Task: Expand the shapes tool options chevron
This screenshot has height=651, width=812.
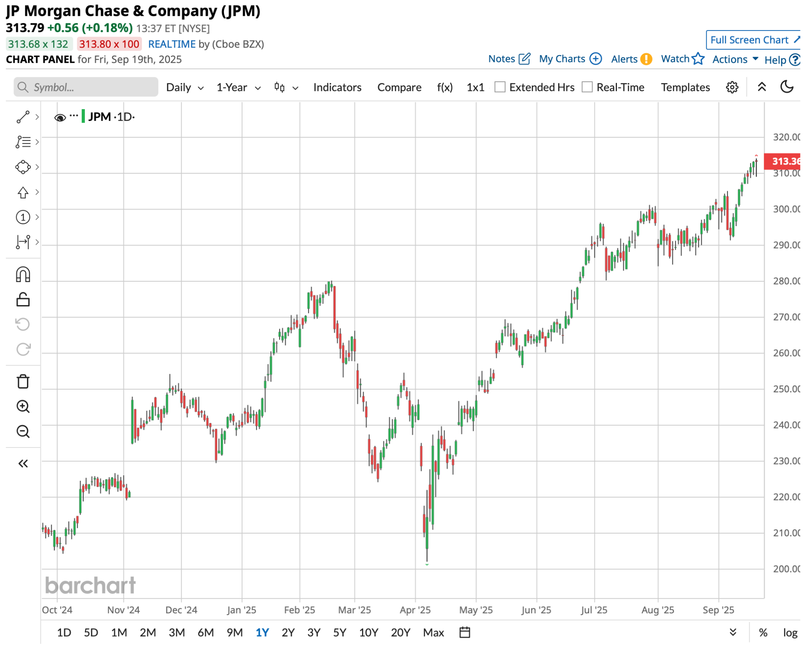Action: click(37, 167)
